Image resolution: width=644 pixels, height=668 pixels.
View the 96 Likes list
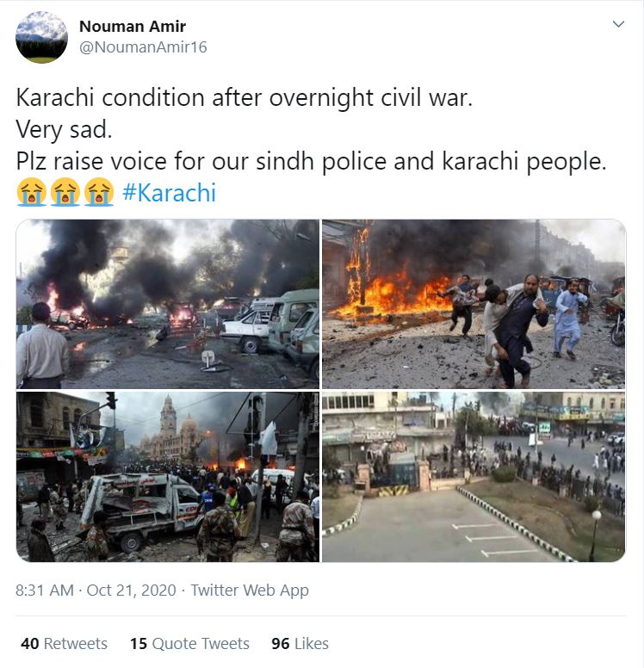click(300, 643)
